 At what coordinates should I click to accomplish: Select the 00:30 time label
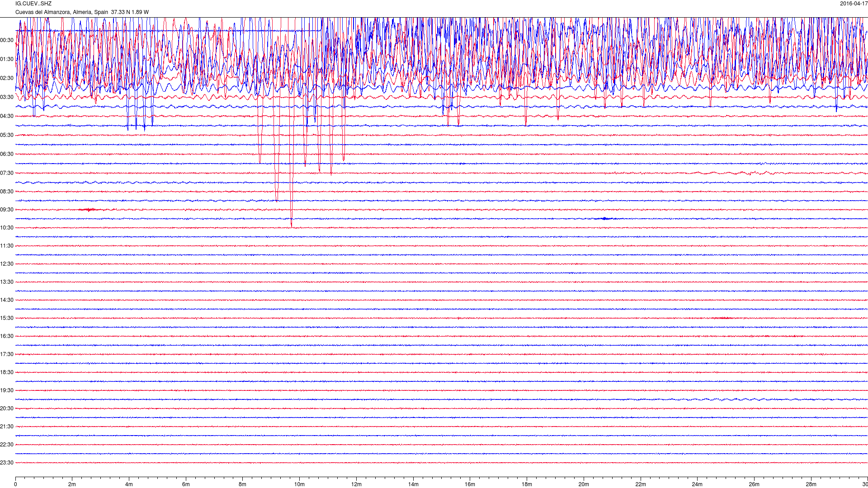pos(7,40)
